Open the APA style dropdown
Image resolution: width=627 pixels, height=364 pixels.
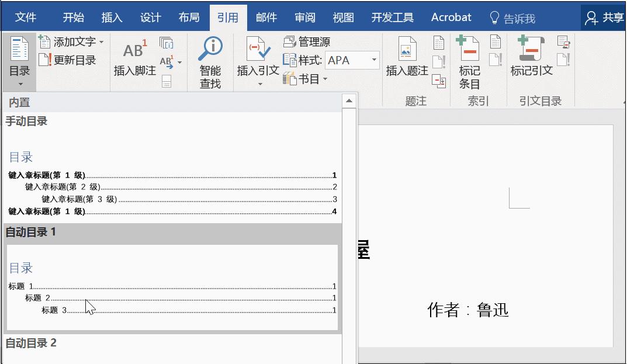[373, 60]
